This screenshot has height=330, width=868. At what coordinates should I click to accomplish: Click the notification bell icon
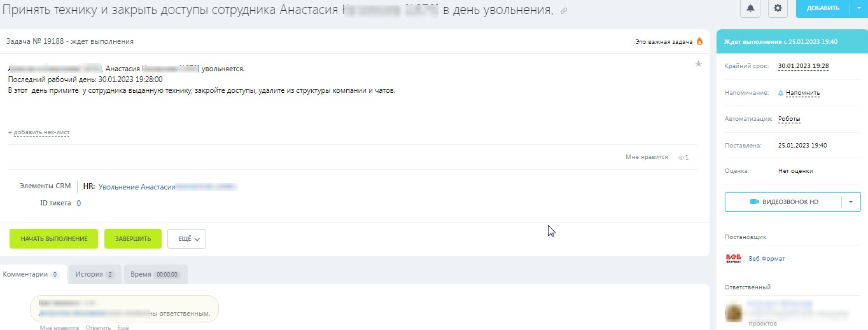(x=750, y=9)
